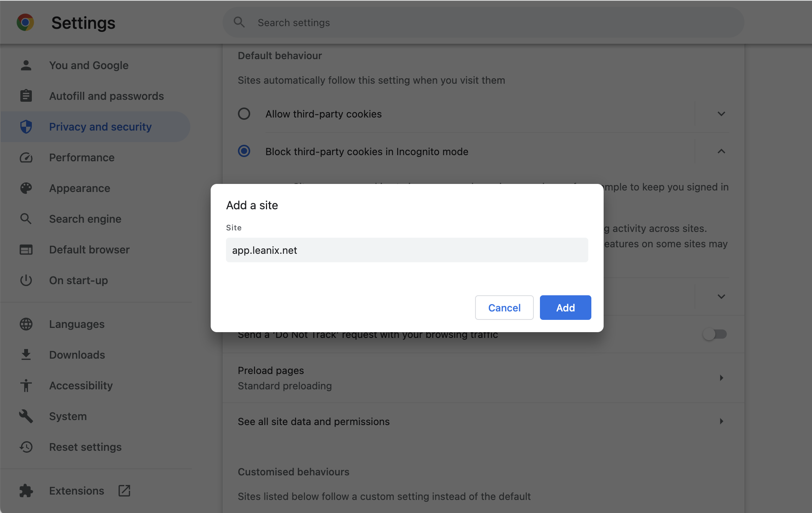
Task: Cancel the Add a site dialog
Action: pyautogui.click(x=504, y=308)
